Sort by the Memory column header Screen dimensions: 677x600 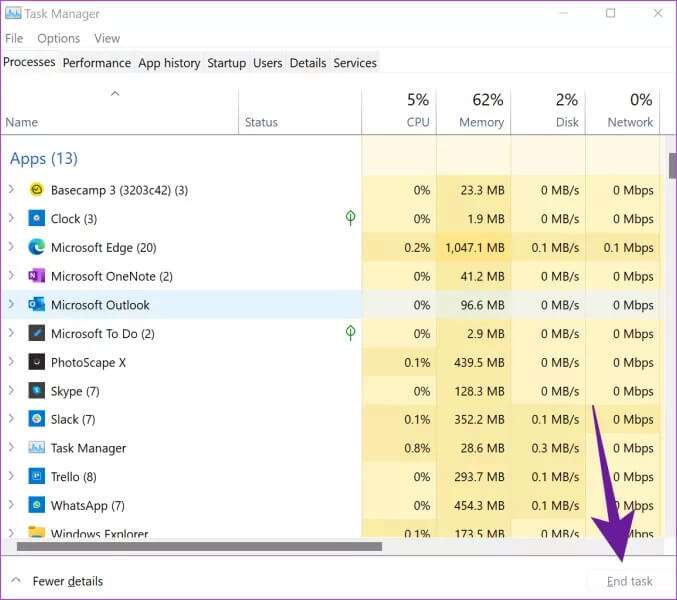pos(474,112)
